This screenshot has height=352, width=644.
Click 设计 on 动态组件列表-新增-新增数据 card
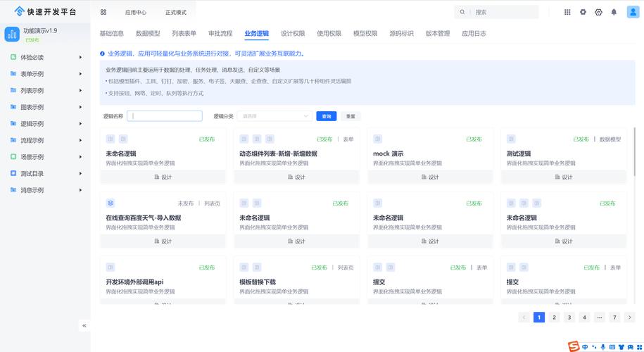296,177
